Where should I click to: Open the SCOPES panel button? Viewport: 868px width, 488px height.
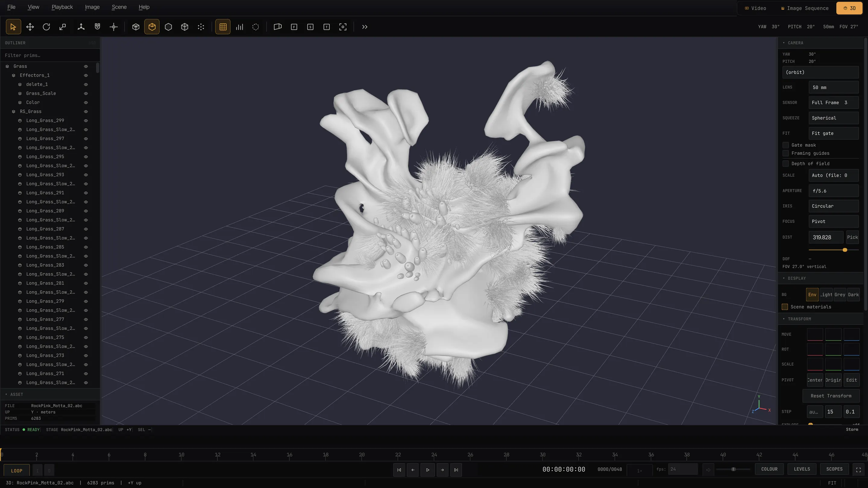(x=834, y=469)
